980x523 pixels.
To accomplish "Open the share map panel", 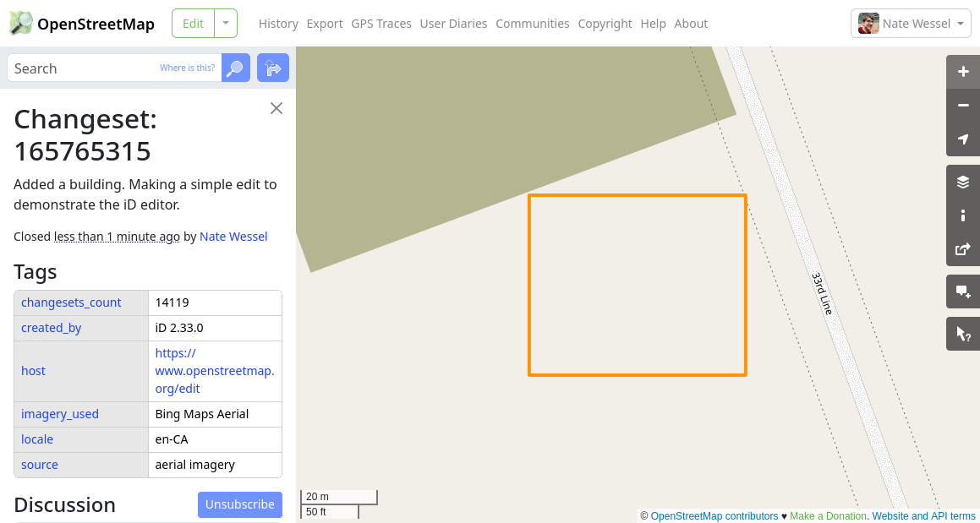I will [x=963, y=249].
